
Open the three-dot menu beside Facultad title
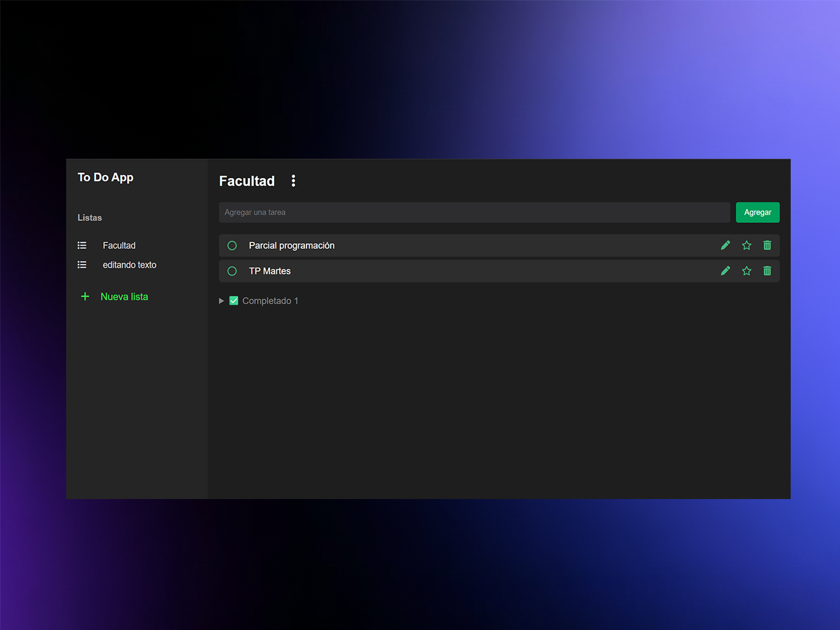(x=294, y=181)
